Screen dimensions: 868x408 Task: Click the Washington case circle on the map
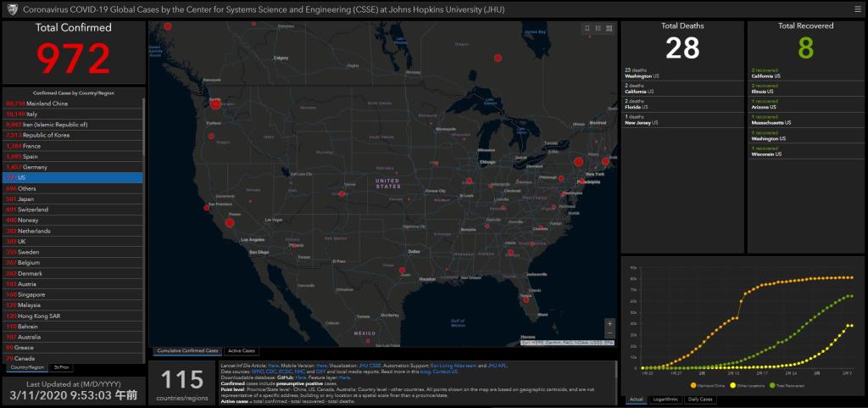click(x=215, y=103)
